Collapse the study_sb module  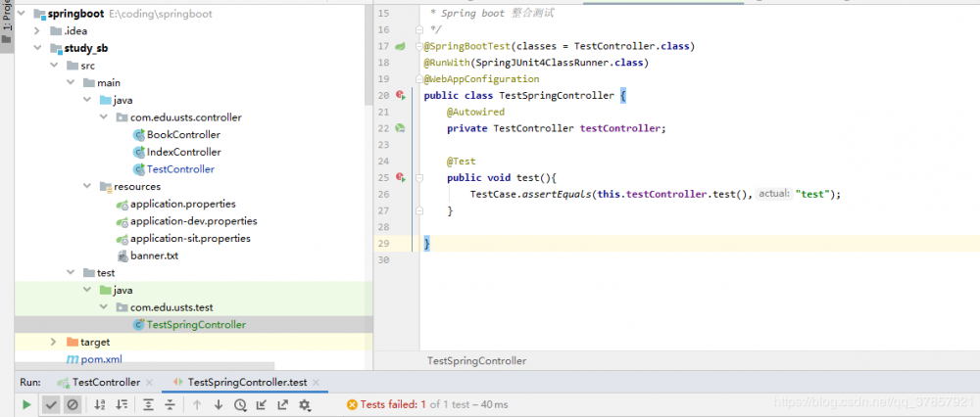37,48
